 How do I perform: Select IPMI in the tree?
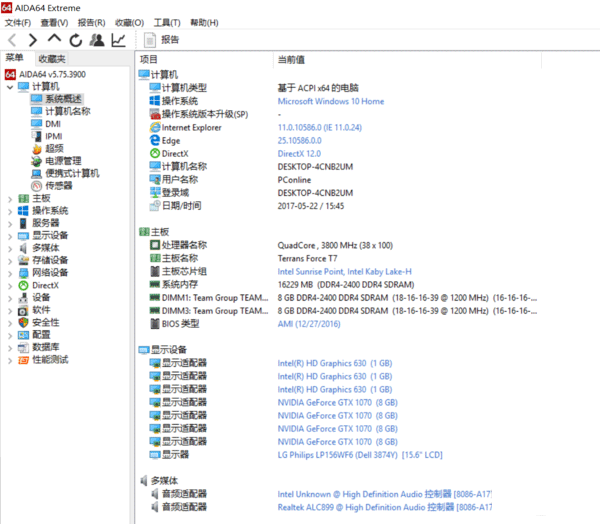tap(46, 136)
